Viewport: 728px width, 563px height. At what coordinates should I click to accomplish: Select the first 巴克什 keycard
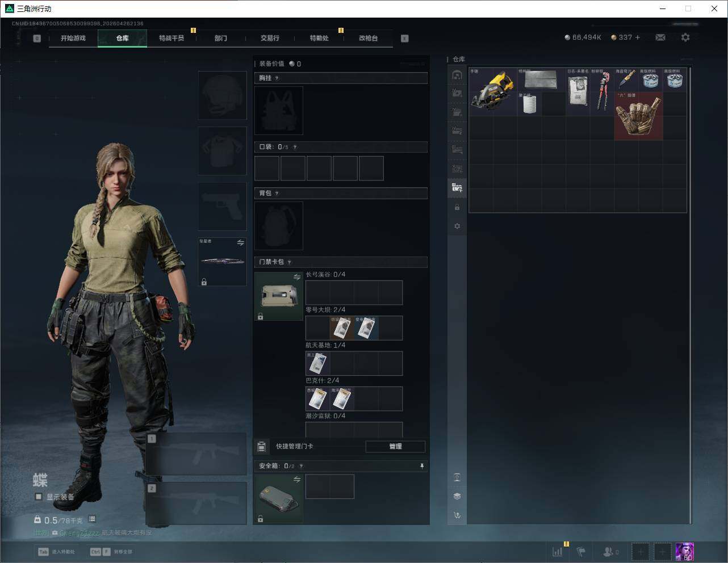click(x=317, y=398)
